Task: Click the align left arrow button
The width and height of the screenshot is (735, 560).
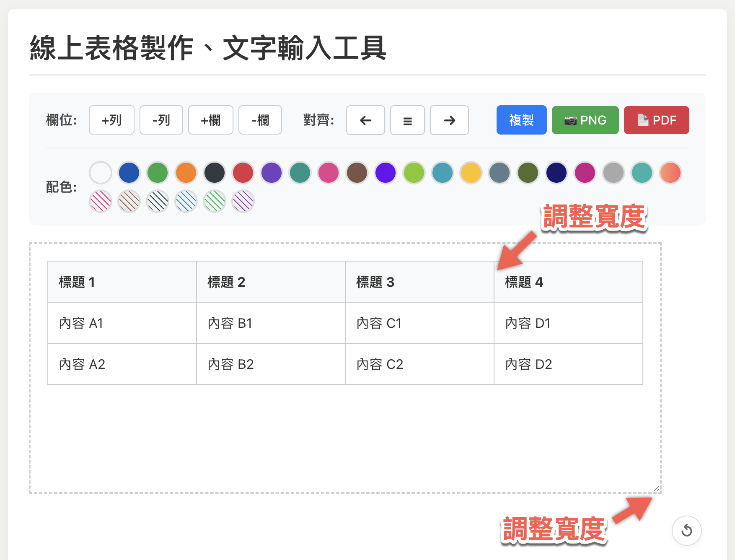Action: coord(365,120)
